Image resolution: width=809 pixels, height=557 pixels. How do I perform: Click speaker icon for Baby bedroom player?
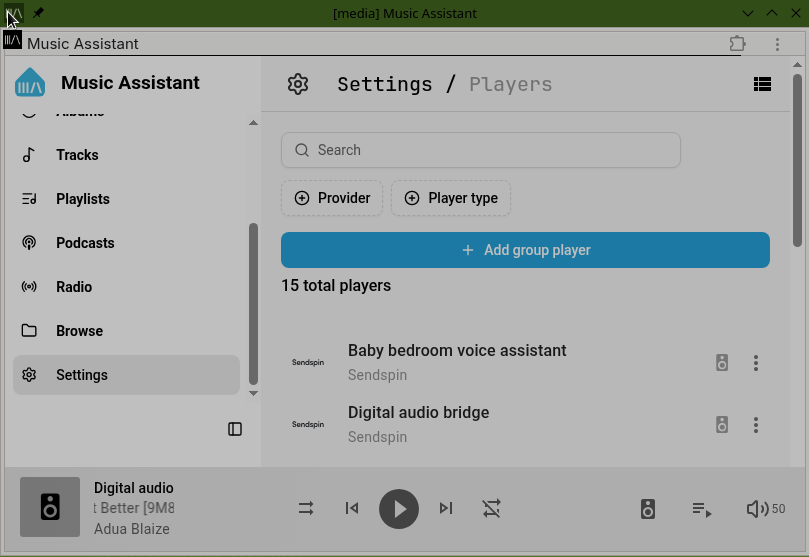(722, 363)
